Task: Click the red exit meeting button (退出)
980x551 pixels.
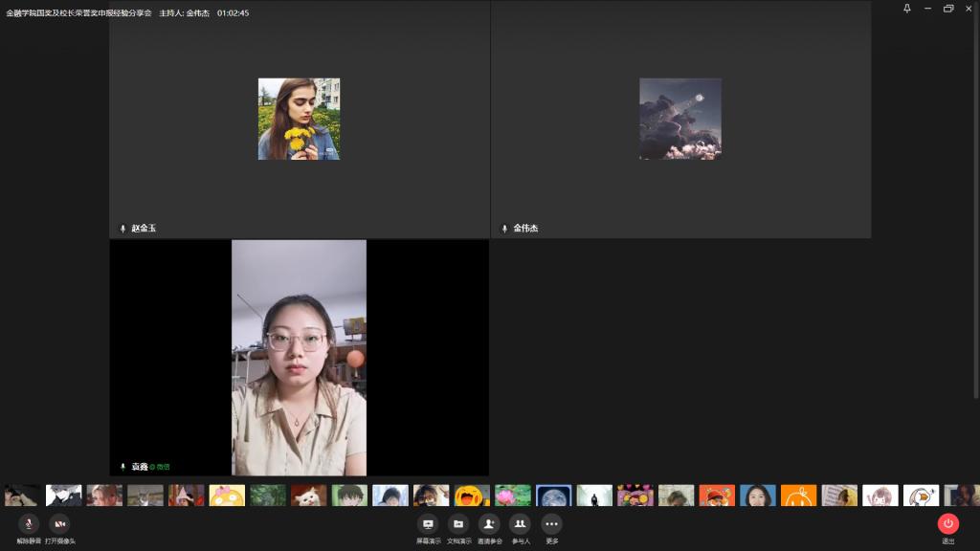Action: [x=947, y=523]
